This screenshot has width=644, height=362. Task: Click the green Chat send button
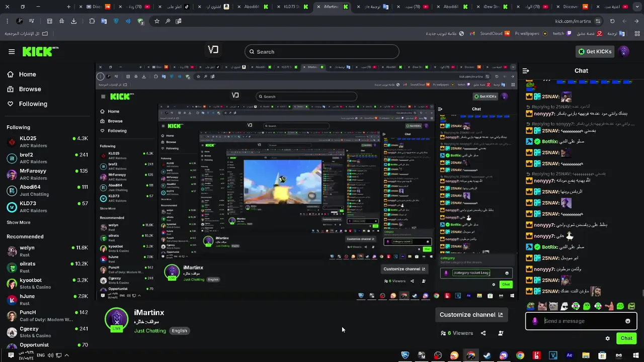pyautogui.click(x=626, y=338)
